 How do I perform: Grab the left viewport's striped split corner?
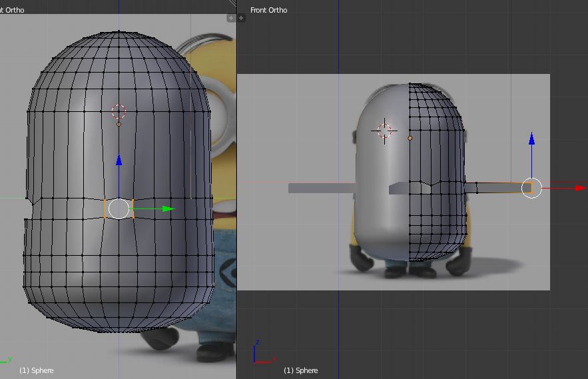click(232, 3)
